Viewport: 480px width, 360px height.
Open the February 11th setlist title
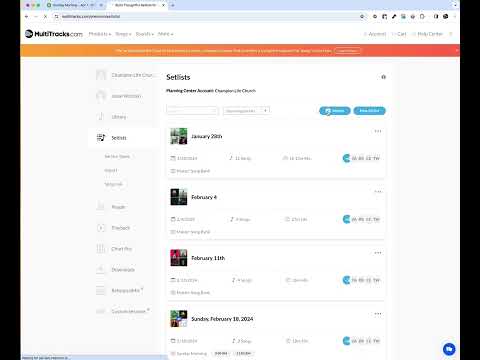[208, 258]
